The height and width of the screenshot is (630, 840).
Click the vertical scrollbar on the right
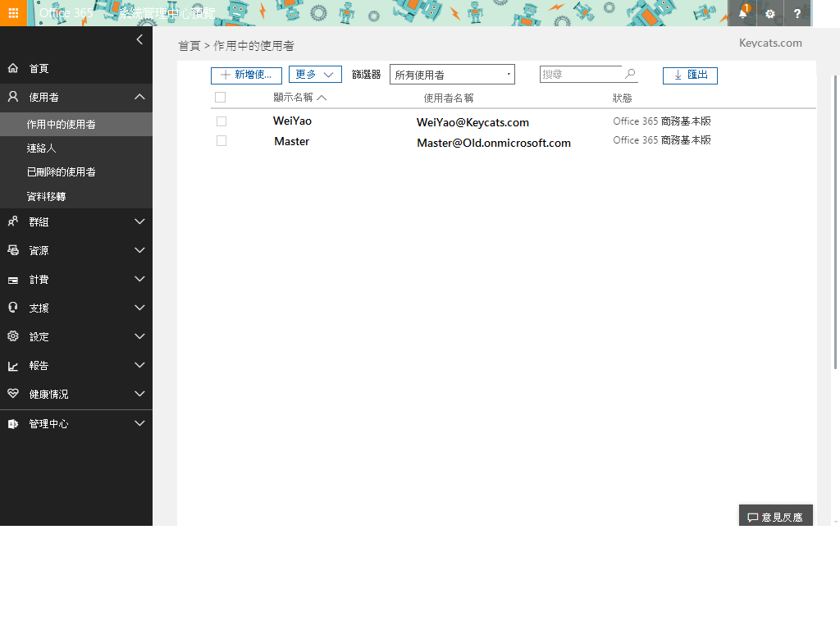[x=835, y=222]
